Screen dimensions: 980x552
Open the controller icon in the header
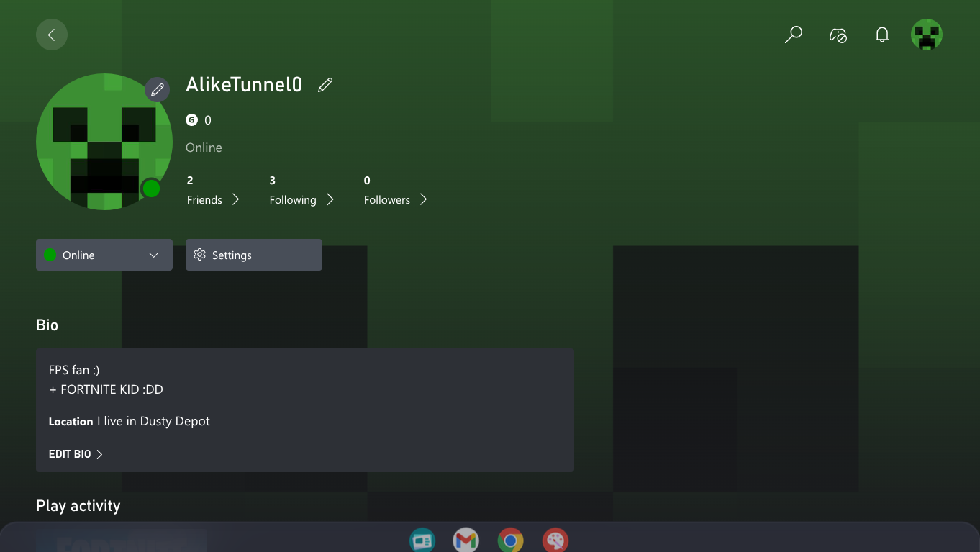tap(838, 35)
